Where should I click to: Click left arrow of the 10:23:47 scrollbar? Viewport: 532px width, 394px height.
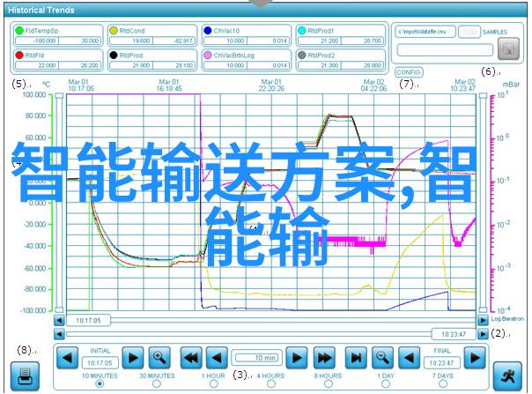59,334
